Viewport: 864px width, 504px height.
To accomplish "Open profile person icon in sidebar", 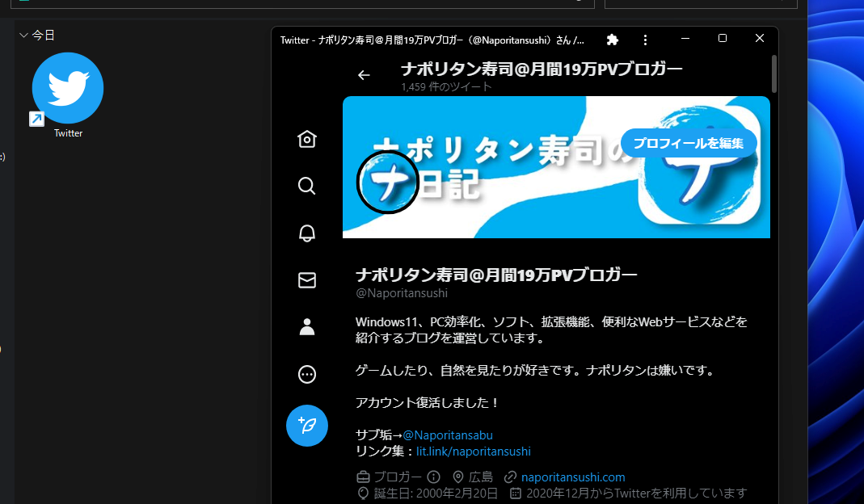I will click(x=307, y=327).
